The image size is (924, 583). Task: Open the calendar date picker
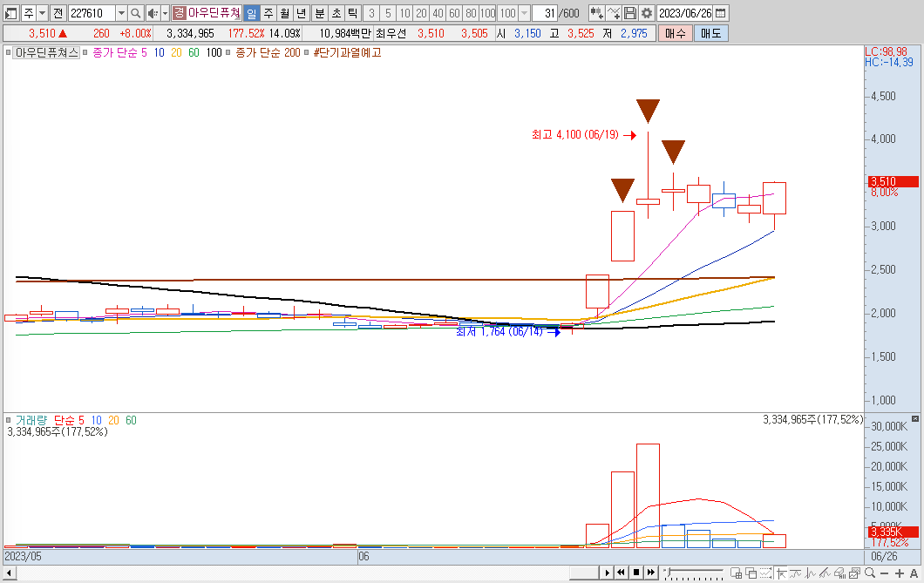720,13
